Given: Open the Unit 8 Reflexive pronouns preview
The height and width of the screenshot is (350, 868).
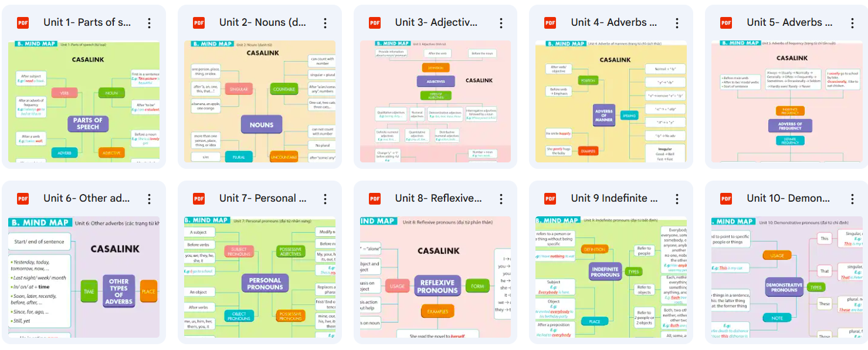Looking at the screenshot, I should point(436,277).
